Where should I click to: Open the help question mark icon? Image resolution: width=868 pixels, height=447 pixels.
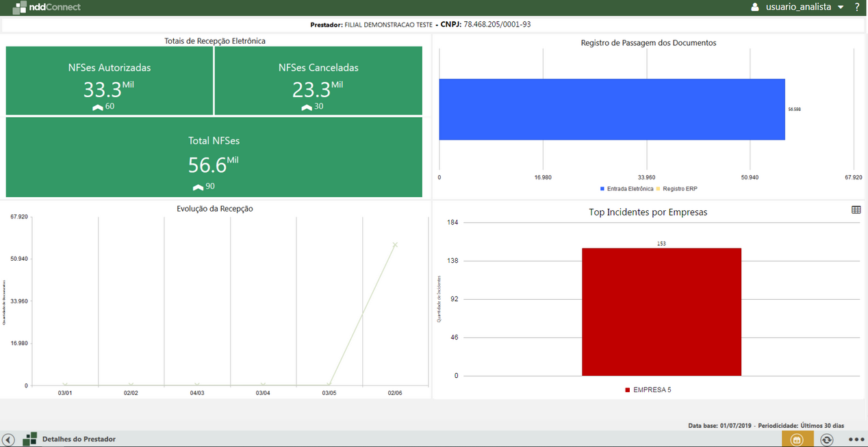click(x=857, y=7)
